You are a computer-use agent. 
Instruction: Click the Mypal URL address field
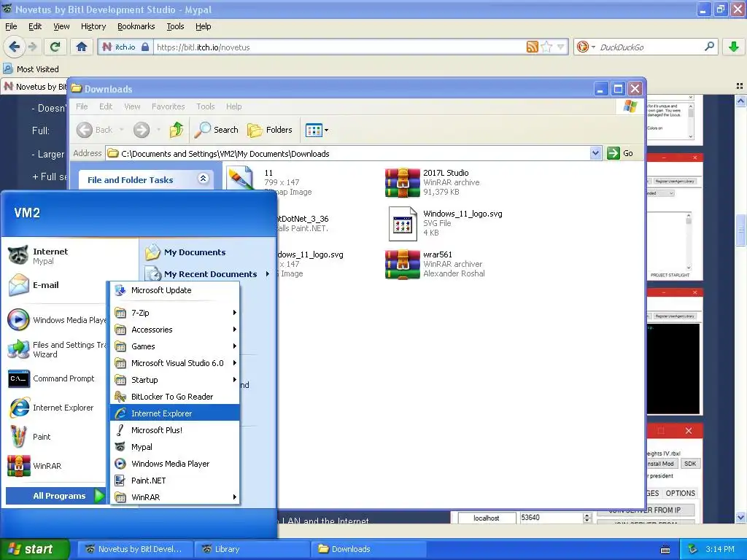(340, 47)
